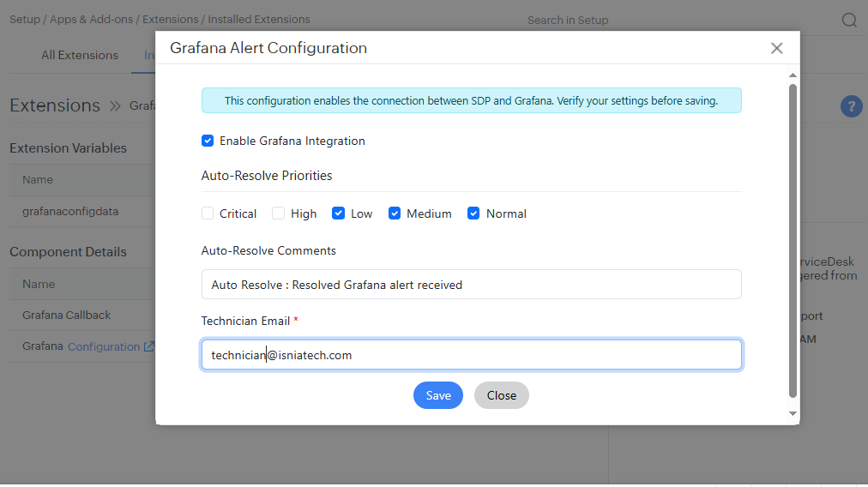The width and height of the screenshot is (868, 487).
Task: Toggle Enable Grafana Integration checkbox
Action: (x=208, y=141)
